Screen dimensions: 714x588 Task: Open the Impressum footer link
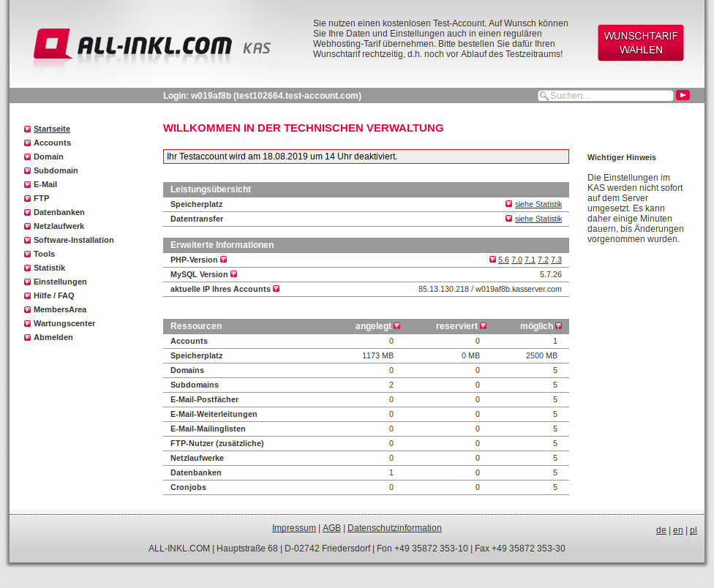tap(293, 528)
